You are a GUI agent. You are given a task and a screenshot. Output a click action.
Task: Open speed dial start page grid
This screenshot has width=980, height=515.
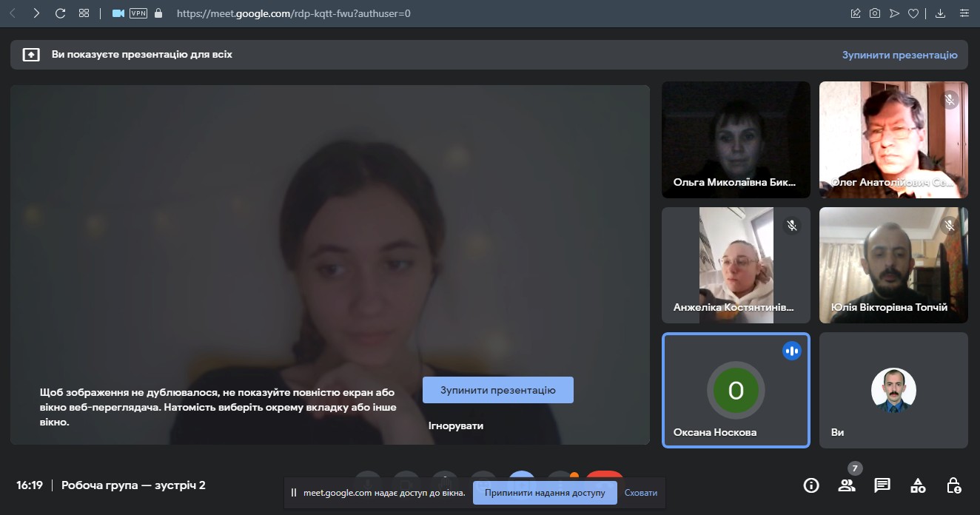pos(84,13)
